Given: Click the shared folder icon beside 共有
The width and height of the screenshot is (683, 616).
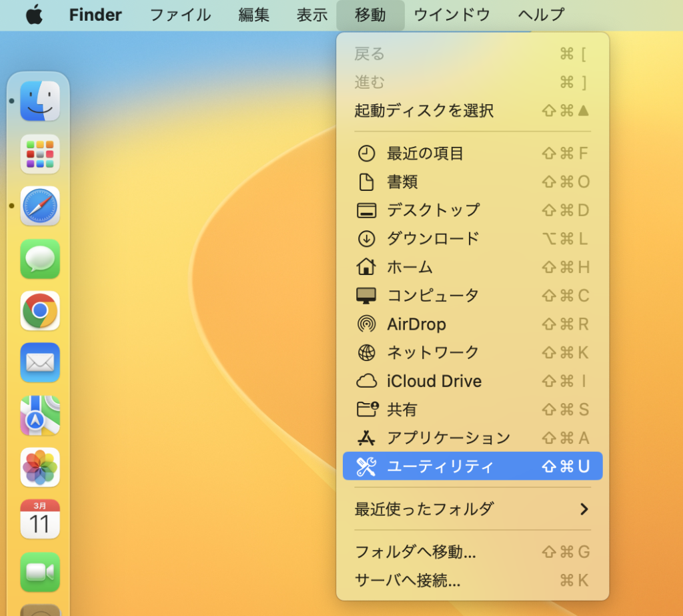Looking at the screenshot, I should click(x=368, y=409).
